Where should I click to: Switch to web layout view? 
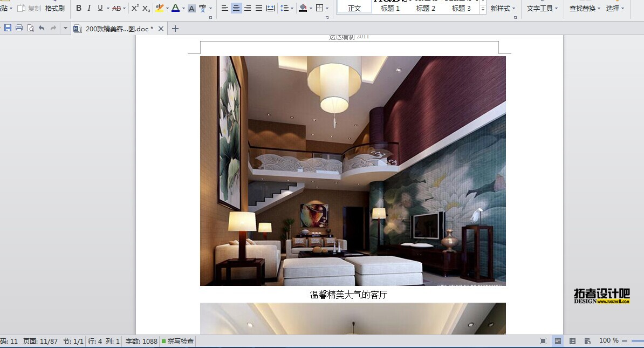587,341
